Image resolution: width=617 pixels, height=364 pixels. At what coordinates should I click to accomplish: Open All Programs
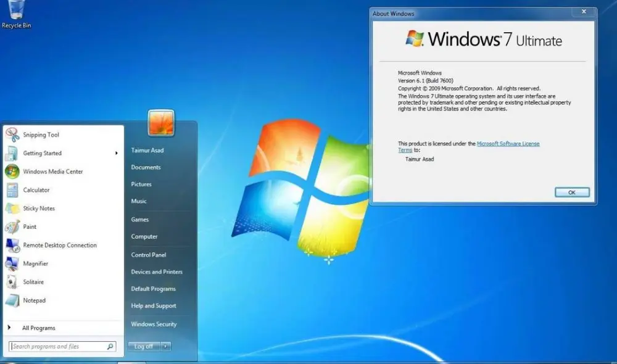point(38,328)
